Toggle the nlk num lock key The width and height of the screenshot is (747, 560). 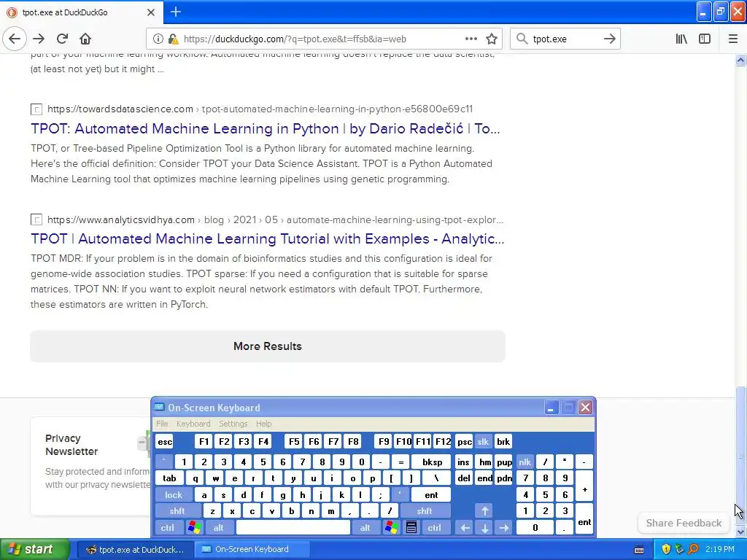(x=525, y=462)
